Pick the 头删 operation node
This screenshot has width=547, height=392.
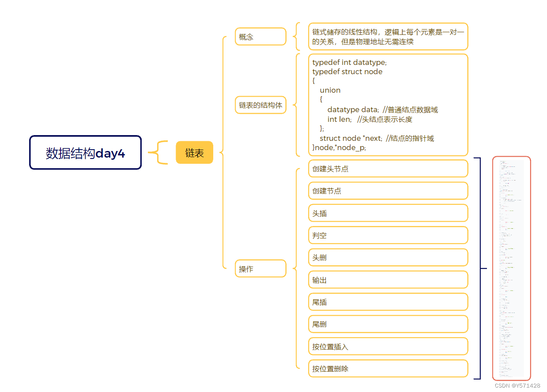388,257
